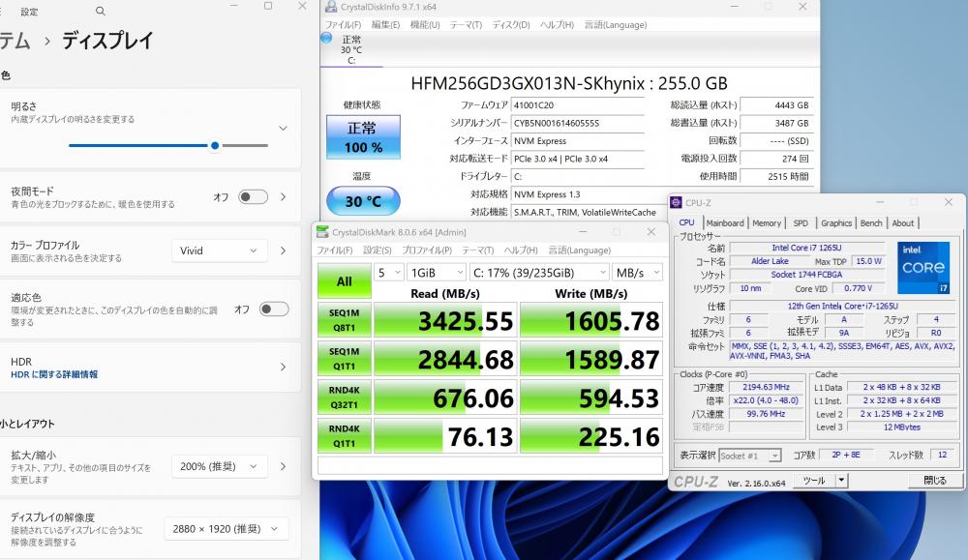This screenshot has width=968, height=560.
Task: Toggle the Night mode (夜間モード) switch
Action: coord(253,196)
